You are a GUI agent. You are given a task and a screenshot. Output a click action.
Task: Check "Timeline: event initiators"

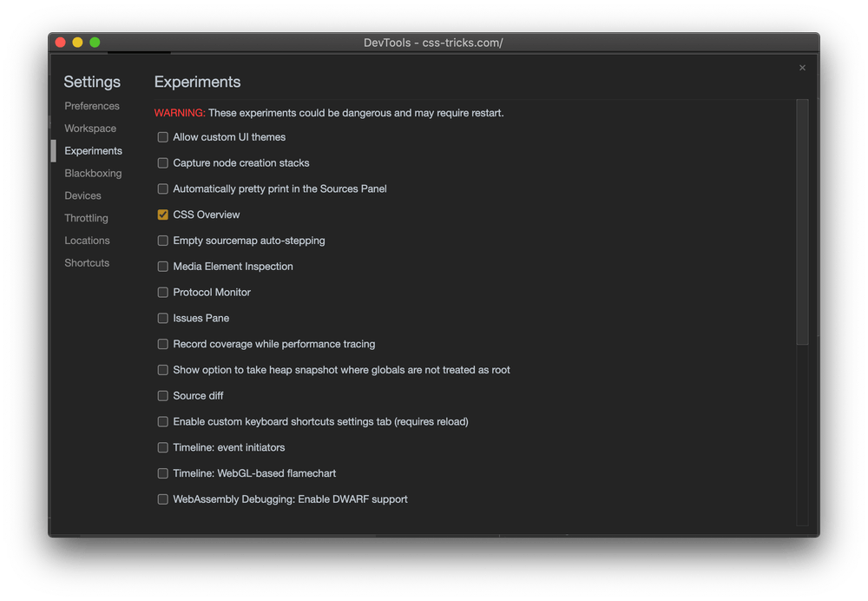coord(162,447)
